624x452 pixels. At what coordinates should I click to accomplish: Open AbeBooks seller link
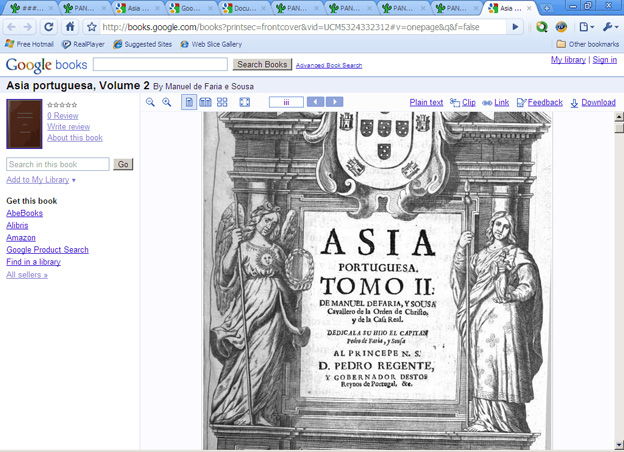24,213
